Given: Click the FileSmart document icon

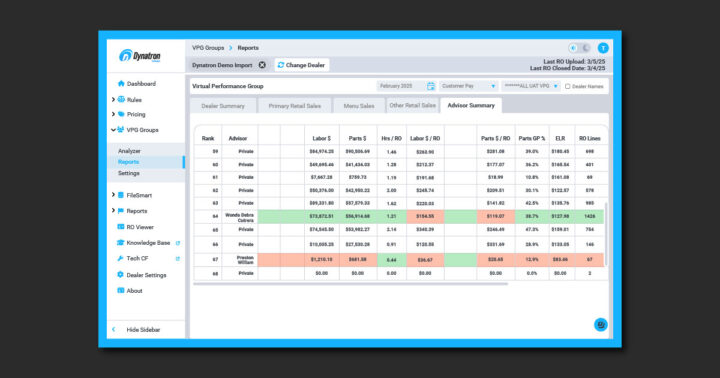Looking at the screenshot, I should 121,195.
